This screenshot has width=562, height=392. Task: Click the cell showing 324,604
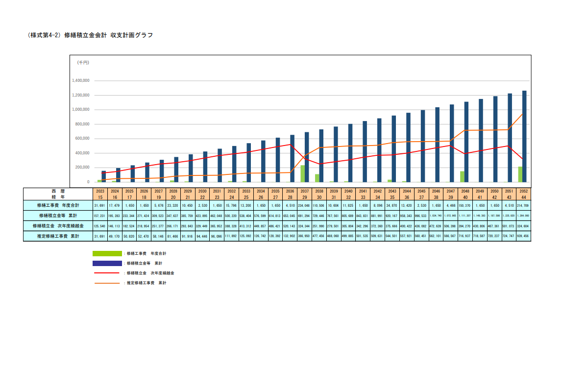524,226
